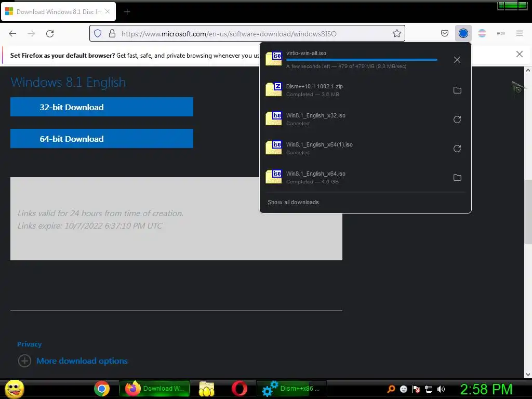Show all downloads

point(293,202)
